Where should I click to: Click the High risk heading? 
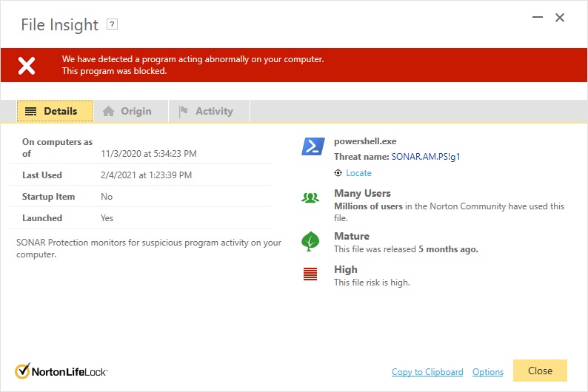click(346, 269)
